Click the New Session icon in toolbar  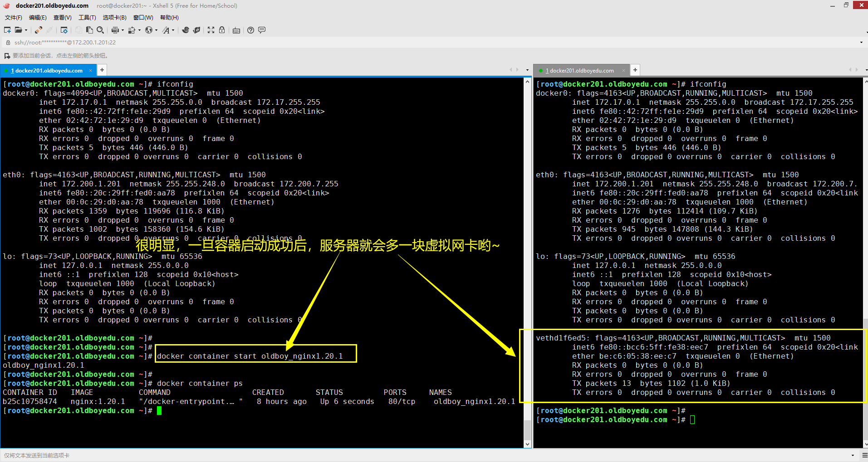pyautogui.click(x=7, y=30)
